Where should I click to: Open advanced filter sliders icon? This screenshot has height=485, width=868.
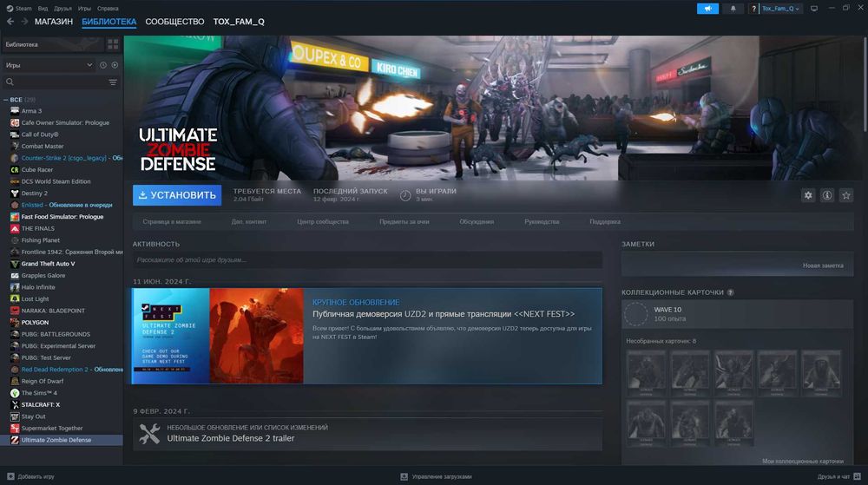point(113,82)
